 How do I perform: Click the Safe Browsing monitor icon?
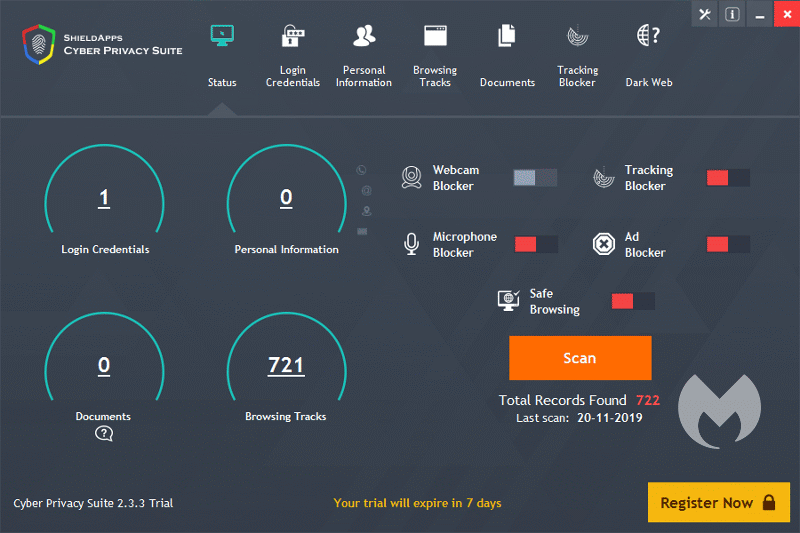pos(508,300)
